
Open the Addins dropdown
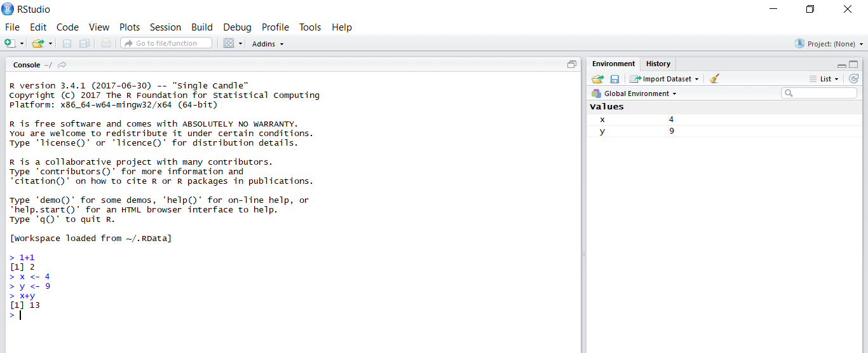coord(268,44)
